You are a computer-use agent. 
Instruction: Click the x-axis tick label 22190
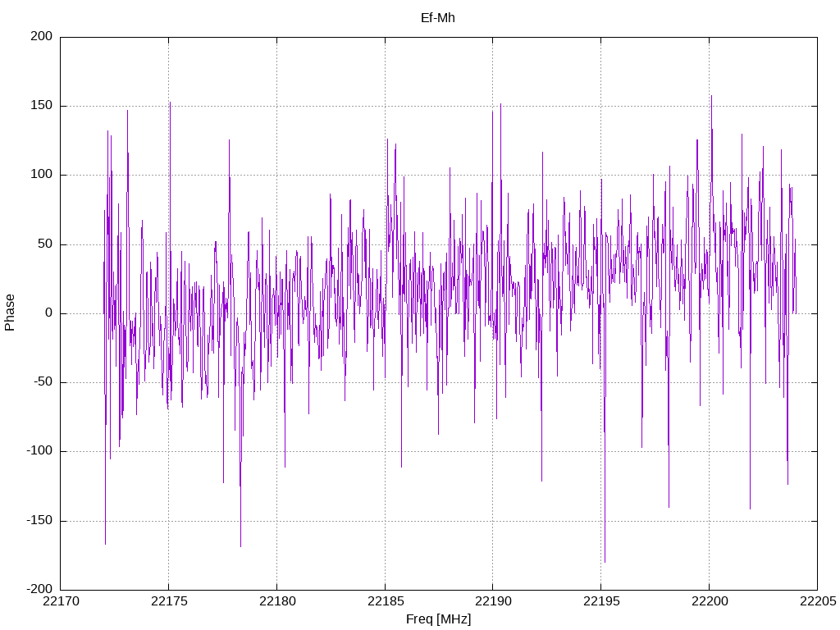pyautogui.click(x=493, y=601)
